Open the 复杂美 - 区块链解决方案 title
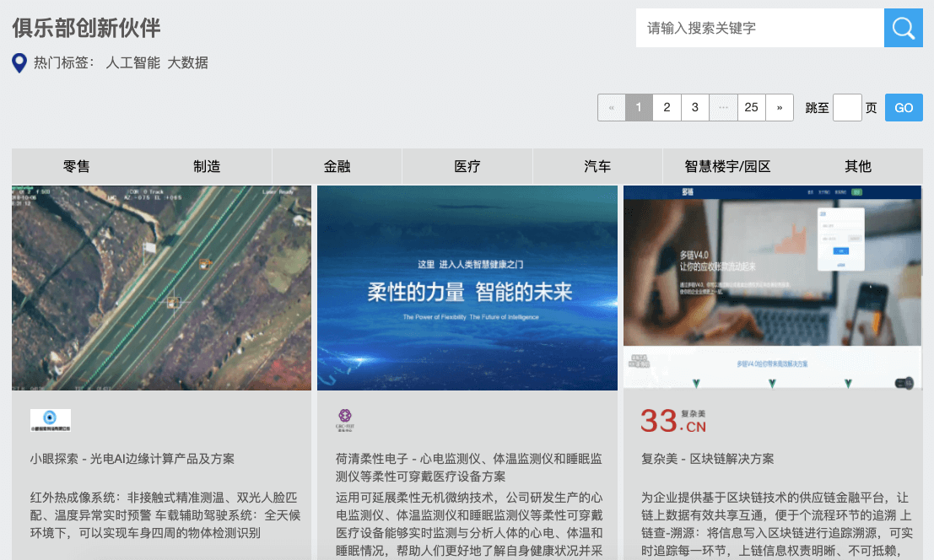934x560 pixels. click(708, 459)
